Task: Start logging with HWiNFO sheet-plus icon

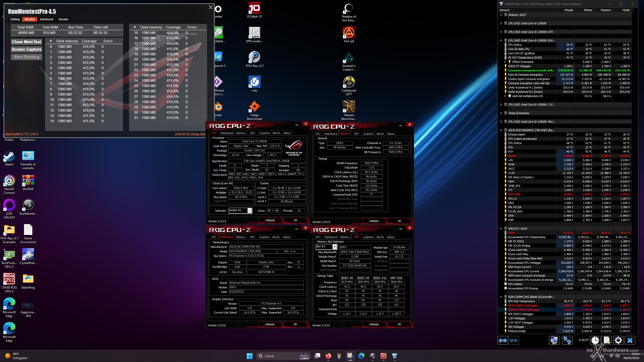Action: (x=607, y=340)
